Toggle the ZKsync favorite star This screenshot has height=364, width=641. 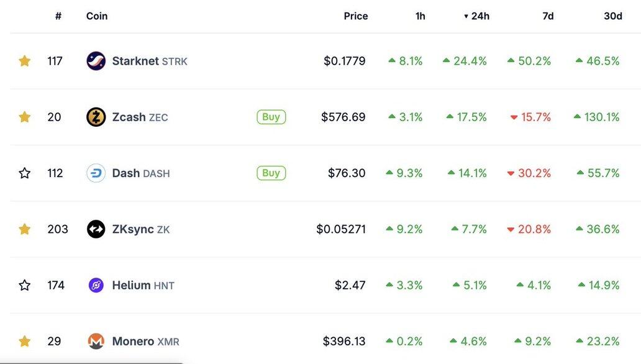click(x=25, y=229)
